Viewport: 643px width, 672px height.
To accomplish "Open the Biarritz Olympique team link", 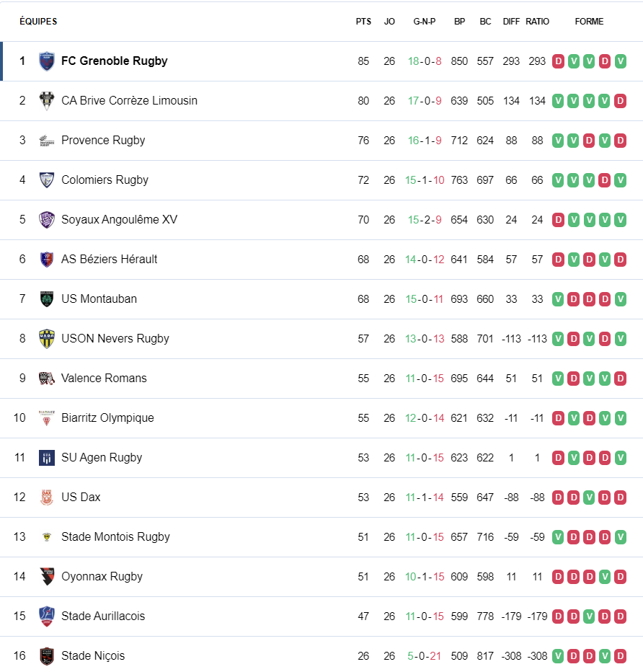I will pyautogui.click(x=107, y=418).
